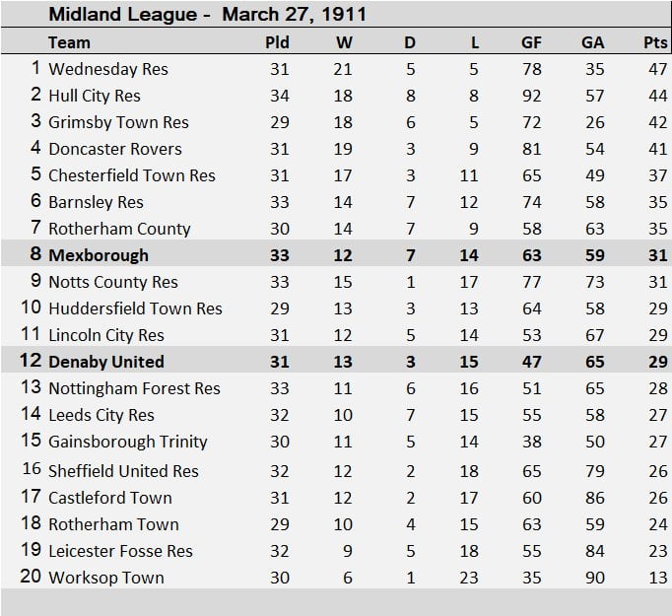The height and width of the screenshot is (616, 672).
Task: Click Gainsborough Trinity team name
Action: (x=127, y=442)
